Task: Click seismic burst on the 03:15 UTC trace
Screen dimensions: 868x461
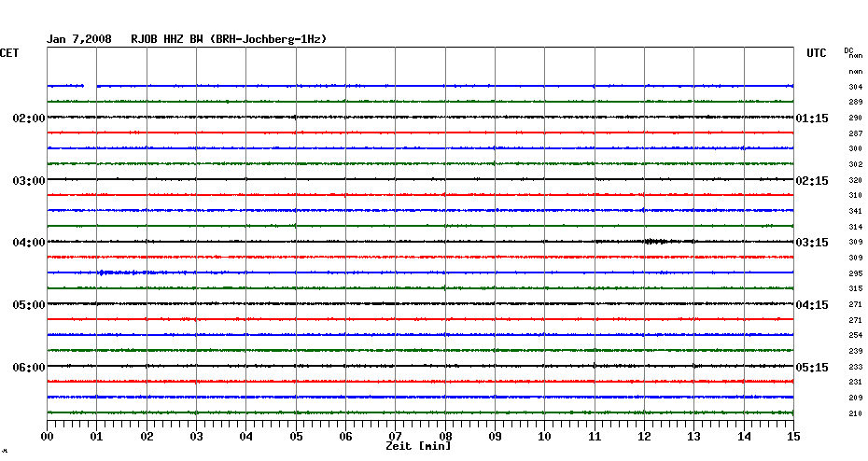Action: tap(659, 242)
